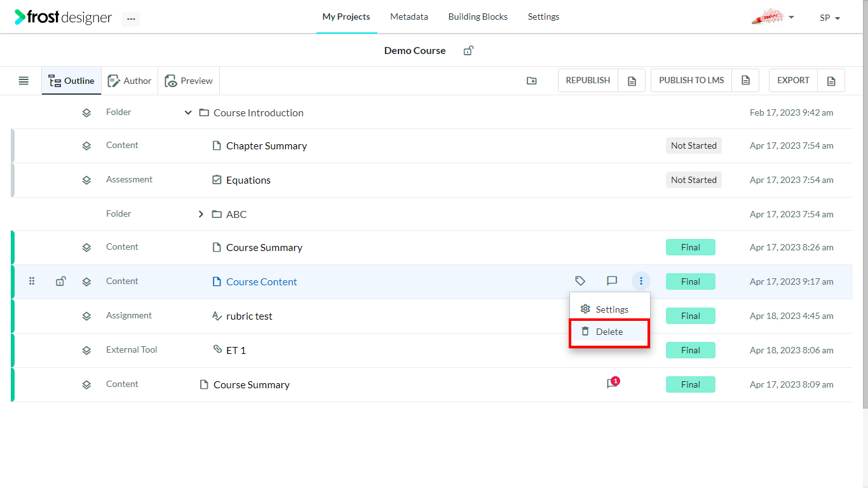This screenshot has height=488, width=868.
Task: Switch to the My Projects tab
Action: (x=346, y=17)
